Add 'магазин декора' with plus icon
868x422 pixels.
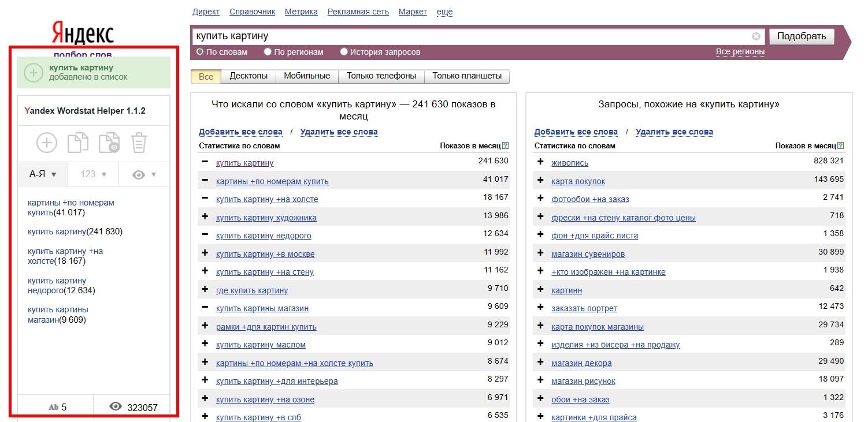click(540, 363)
